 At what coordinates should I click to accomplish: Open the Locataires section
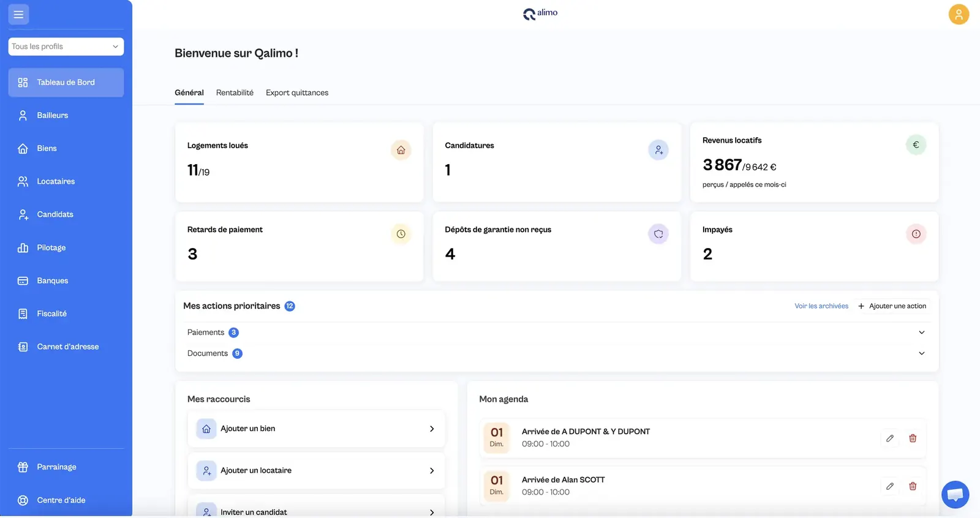point(66,182)
